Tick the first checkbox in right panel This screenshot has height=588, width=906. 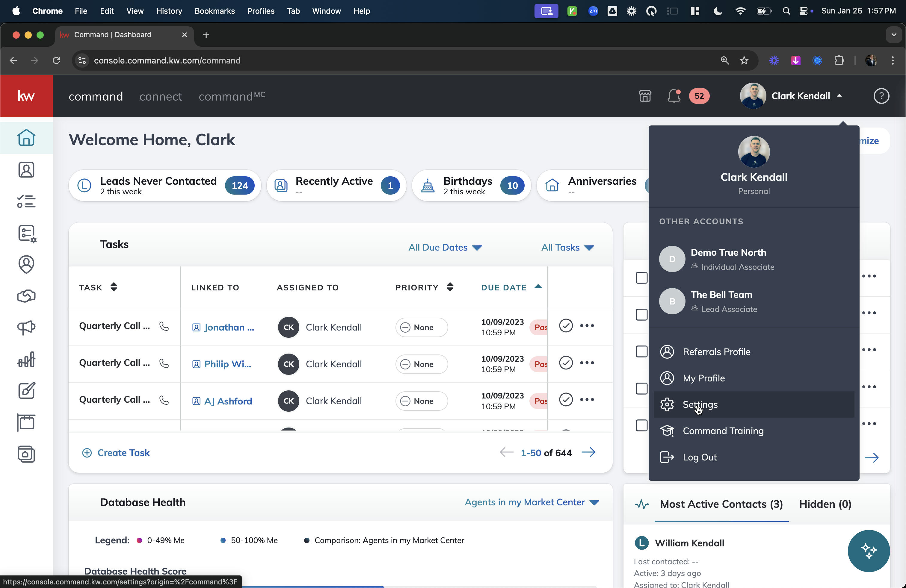[x=641, y=278]
